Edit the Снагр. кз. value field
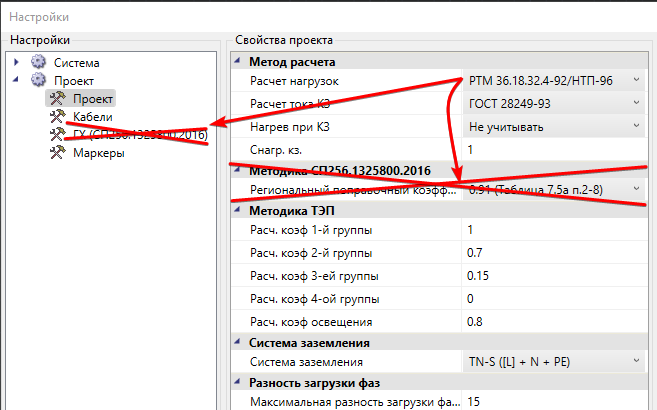Screen dimensions: 657x410 click(x=553, y=149)
